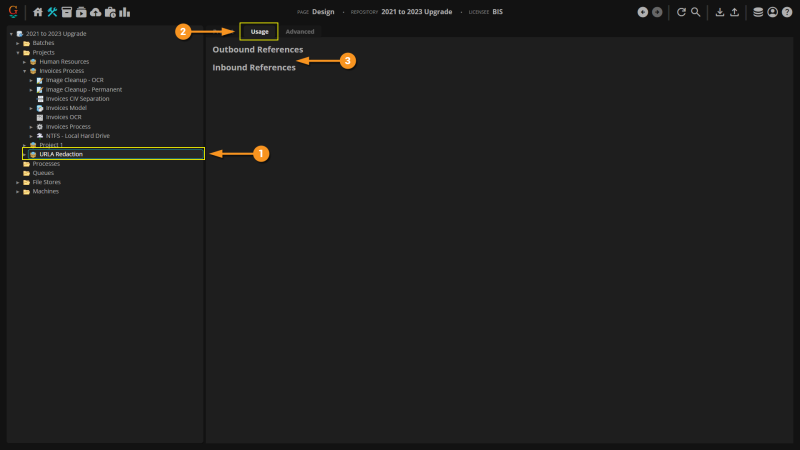Viewport: 800px width, 450px height.
Task: Open the Imports cloud upload icon
Action: coord(95,12)
